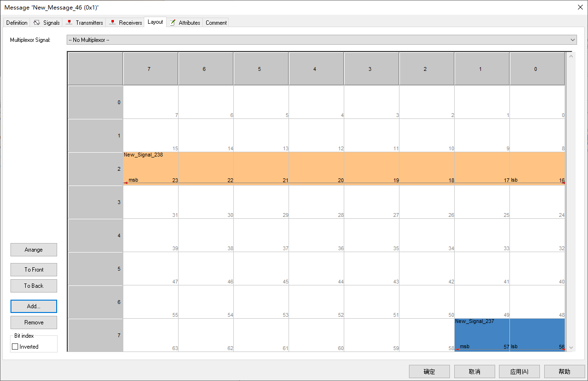Close the Message dialog window
The image size is (588, 381).
pyautogui.click(x=580, y=7)
